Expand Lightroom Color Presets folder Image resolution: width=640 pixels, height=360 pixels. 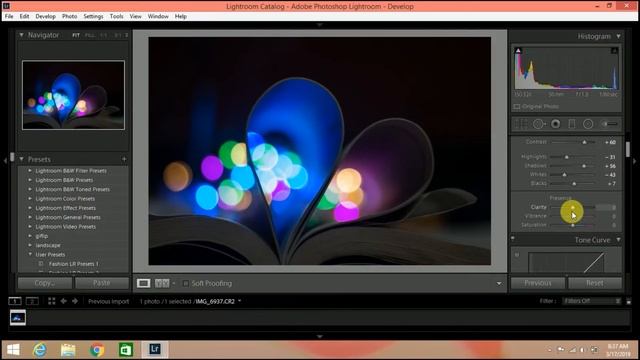pyautogui.click(x=30, y=199)
